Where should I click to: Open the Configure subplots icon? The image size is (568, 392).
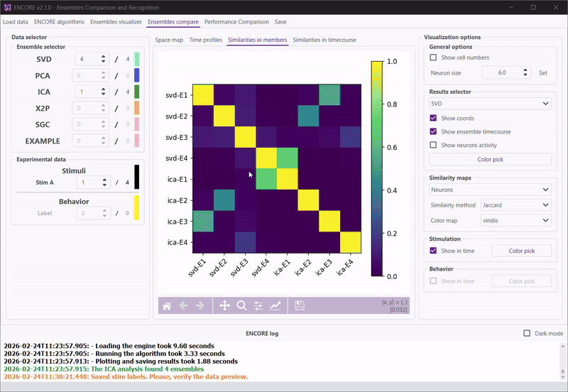tap(258, 306)
